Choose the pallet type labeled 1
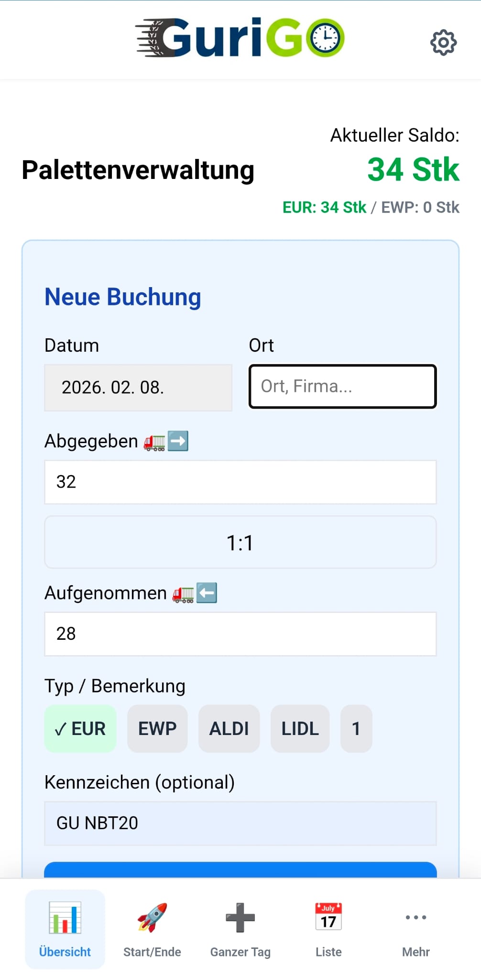Image resolution: width=481 pixels, height=980 pixels. (356, 729)
